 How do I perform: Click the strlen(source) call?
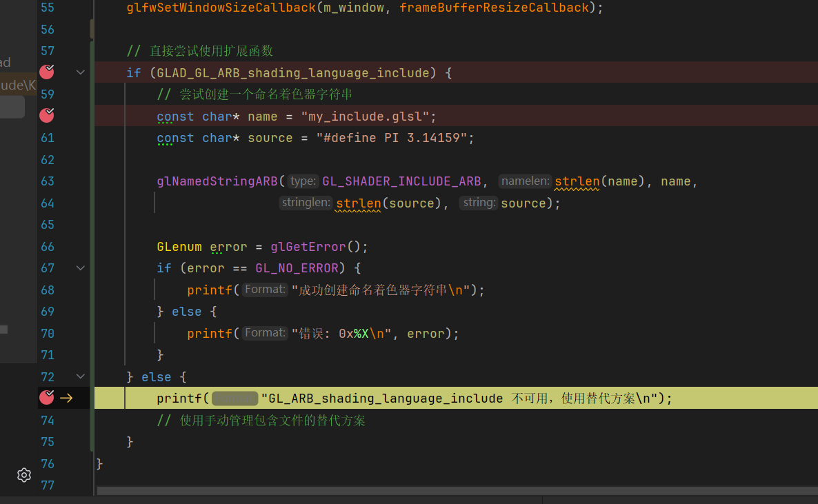389,203
